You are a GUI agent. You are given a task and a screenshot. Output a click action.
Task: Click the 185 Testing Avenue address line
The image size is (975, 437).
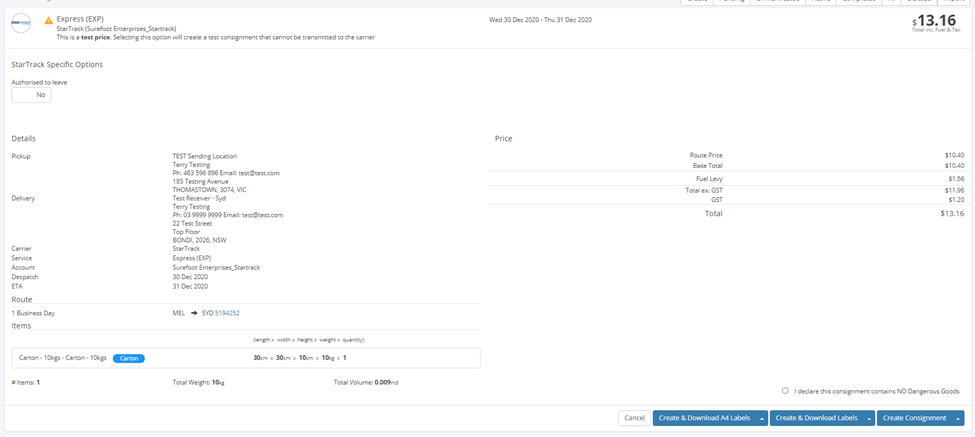point(200,182)
